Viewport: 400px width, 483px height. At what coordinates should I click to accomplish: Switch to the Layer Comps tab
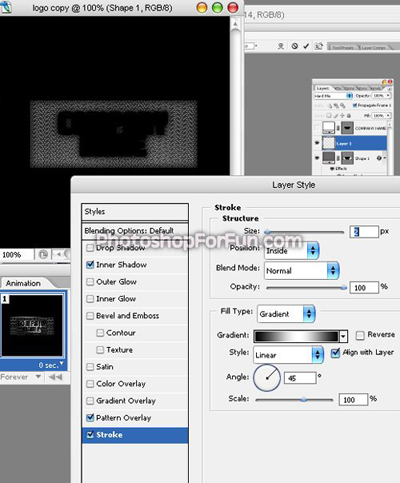373,47
